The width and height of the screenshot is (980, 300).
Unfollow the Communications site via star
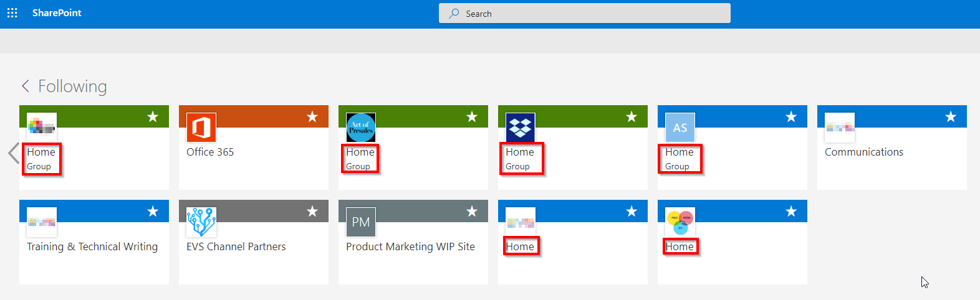pos(951,116)
